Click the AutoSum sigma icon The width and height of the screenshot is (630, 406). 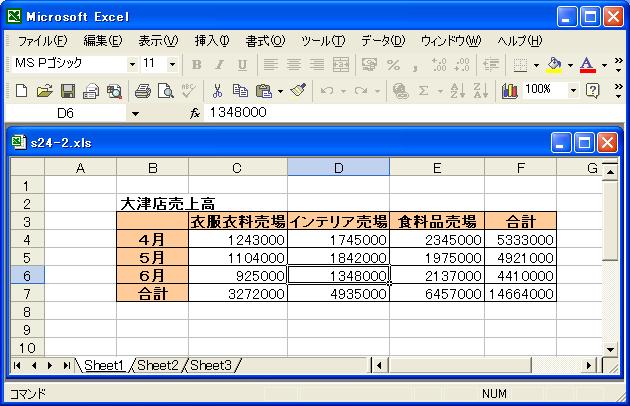point(423,91)
